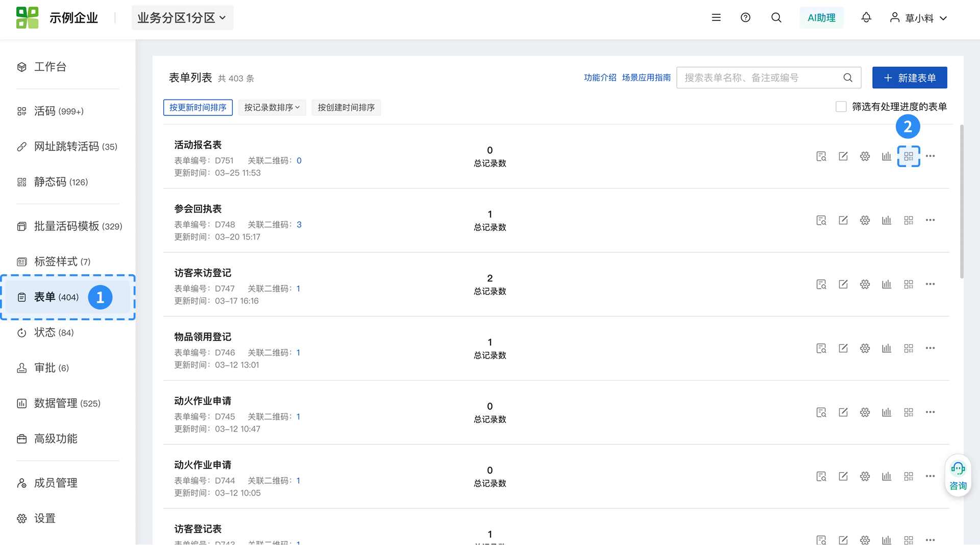Open the 按记录数排序 dropdown

[x=272, y=108]
